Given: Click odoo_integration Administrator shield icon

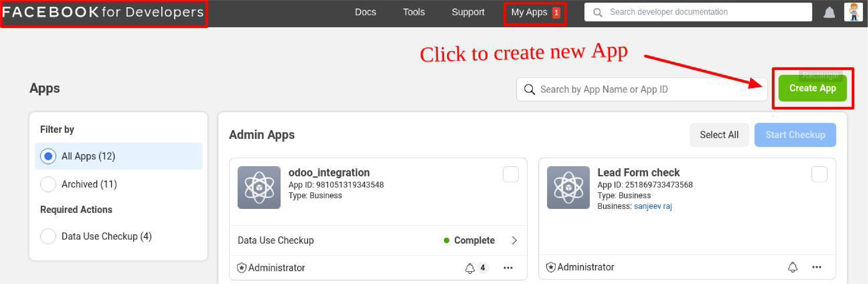Looking at the screenshot, I should [241, 268].
